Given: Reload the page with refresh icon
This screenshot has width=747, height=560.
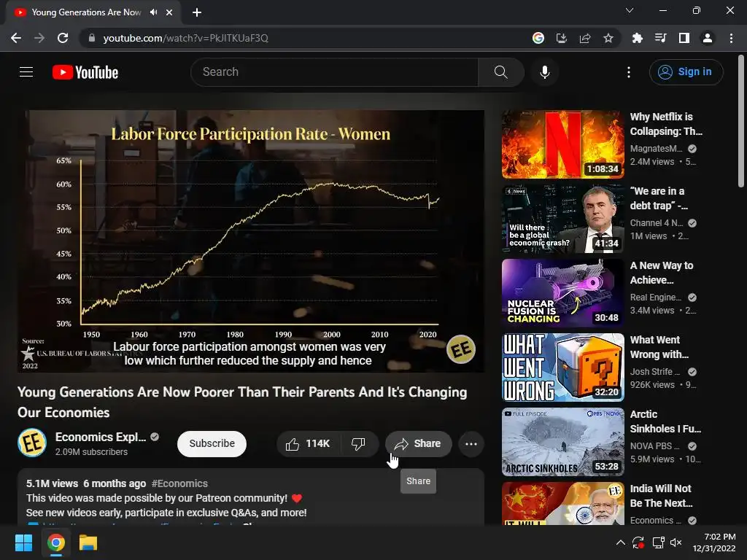Looking at the screenshot, I should tap(63, 38).
